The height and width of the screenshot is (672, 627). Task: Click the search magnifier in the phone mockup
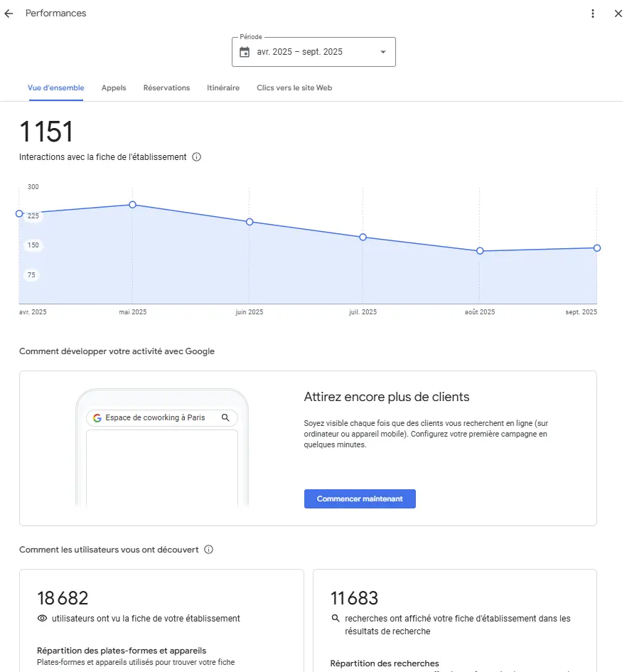(x=225, y=418)
